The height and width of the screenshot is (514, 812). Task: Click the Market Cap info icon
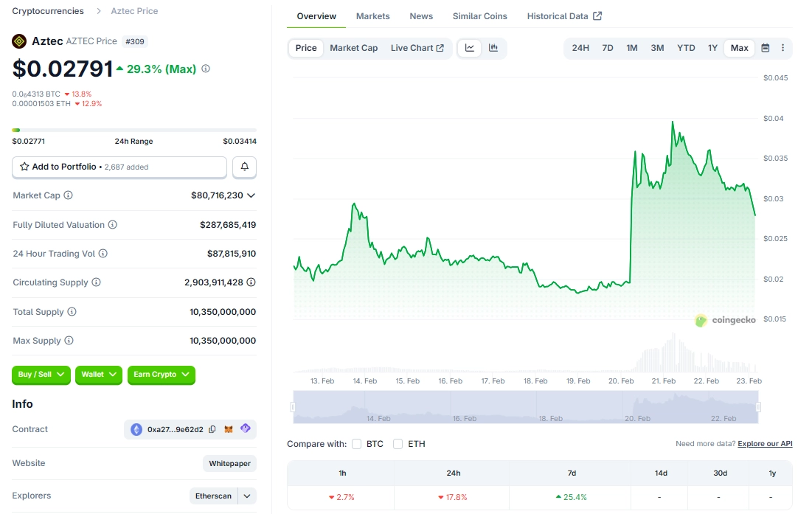69,195
